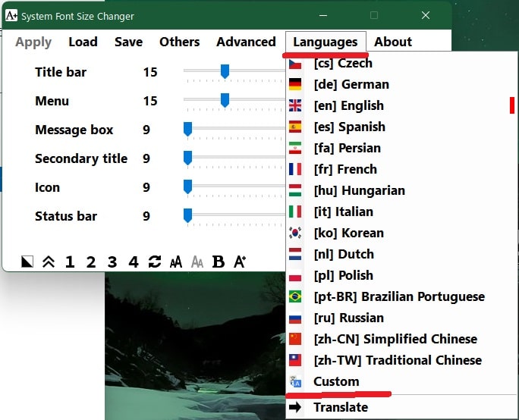Image resolution: width=519 pixels, height=420 pixels.
Task: Select preset 1 in bottom toolbar
Action: (70, 262)
